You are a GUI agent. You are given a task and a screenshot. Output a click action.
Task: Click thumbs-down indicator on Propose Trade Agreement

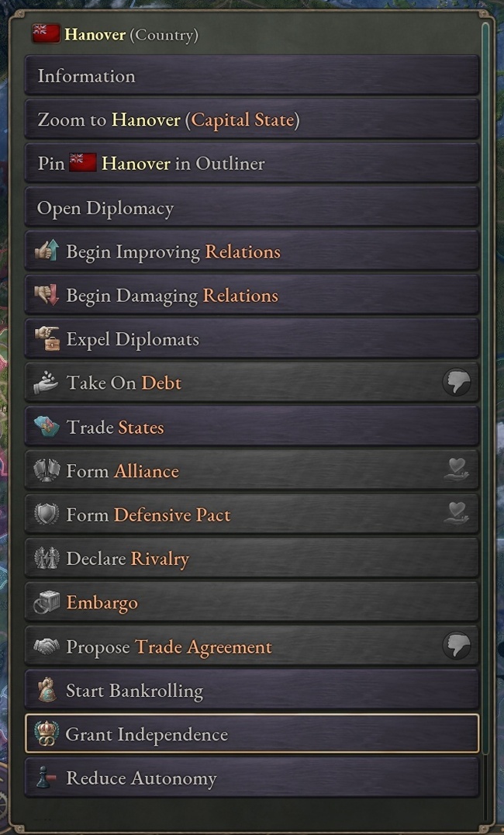click(x=457, y=646)
